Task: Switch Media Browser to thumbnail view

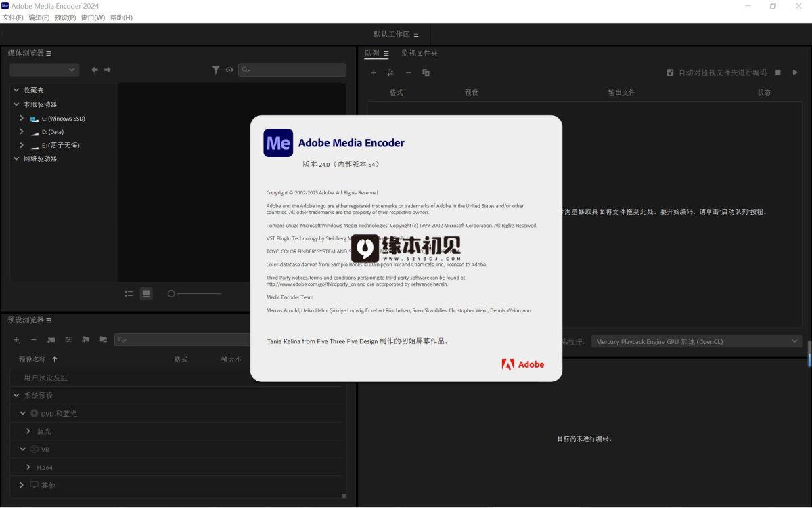Action: pyautogui.click(x=145, y=293)
